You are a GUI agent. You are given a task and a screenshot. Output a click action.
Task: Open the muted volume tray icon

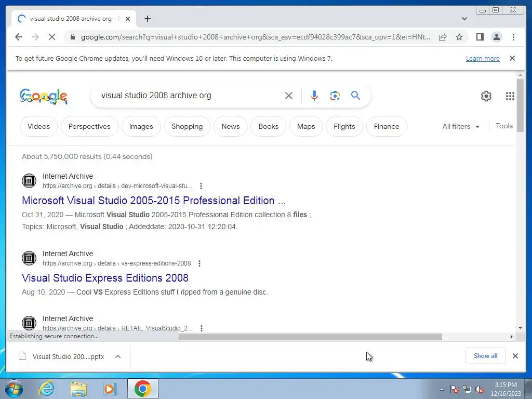click(x=480, y=390)
